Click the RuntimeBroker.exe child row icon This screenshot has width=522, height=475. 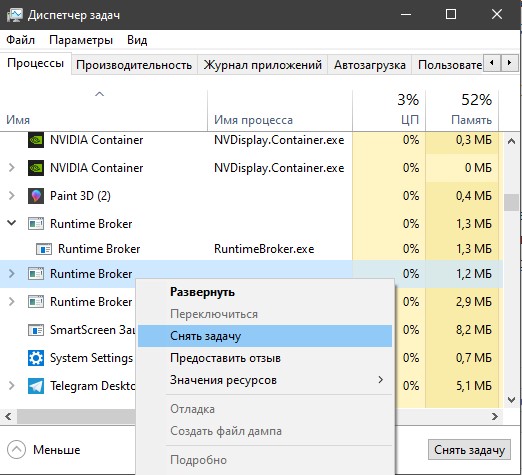tap(44, 249)
